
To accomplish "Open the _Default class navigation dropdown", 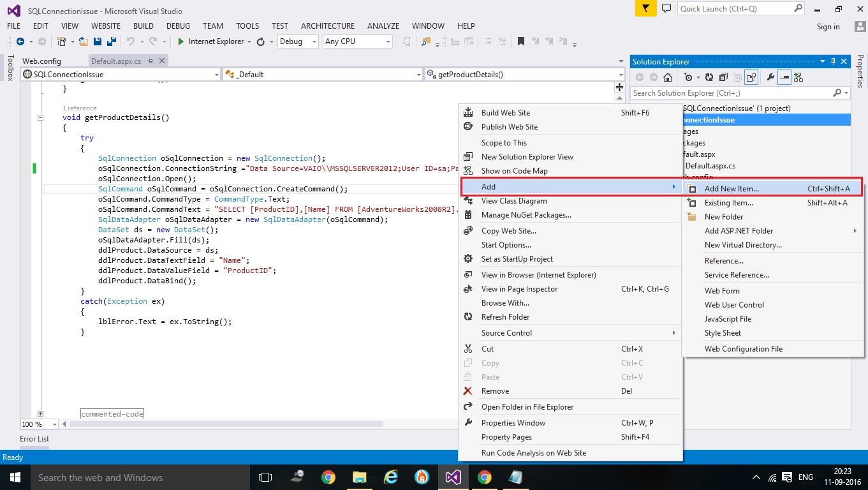I will 323,75.
